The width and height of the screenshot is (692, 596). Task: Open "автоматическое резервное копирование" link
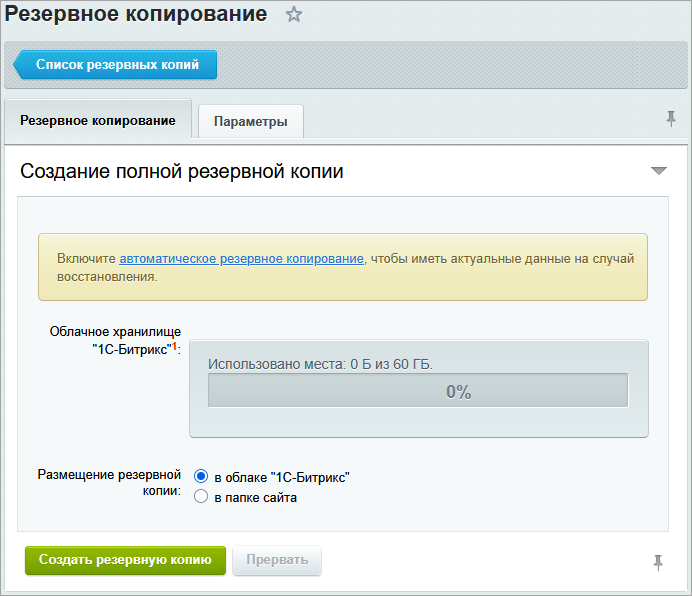tap(241, 258)
